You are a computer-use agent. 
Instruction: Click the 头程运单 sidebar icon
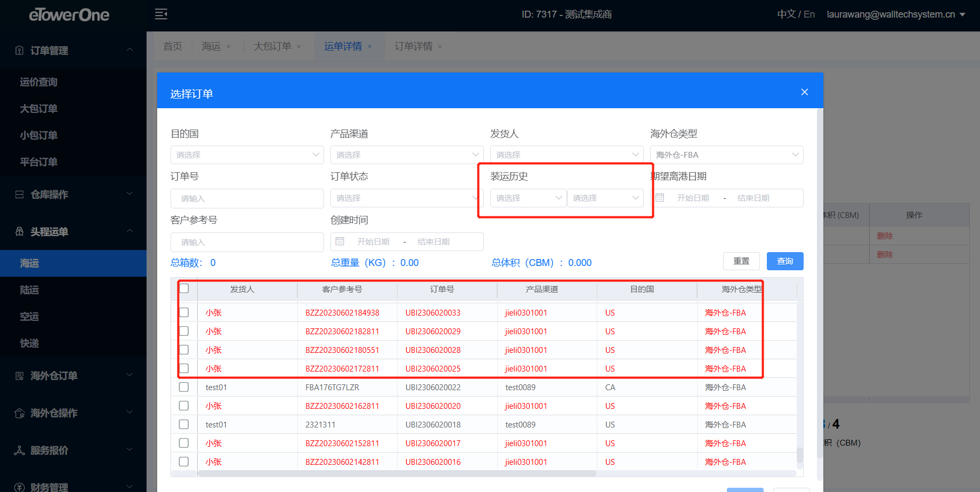pyautogui.click(x=20, y=232)
